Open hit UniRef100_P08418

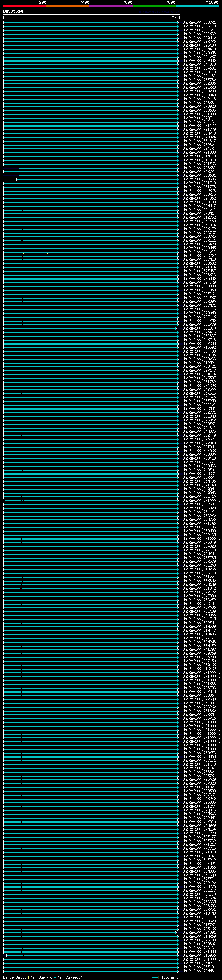[x=199, y=459]
